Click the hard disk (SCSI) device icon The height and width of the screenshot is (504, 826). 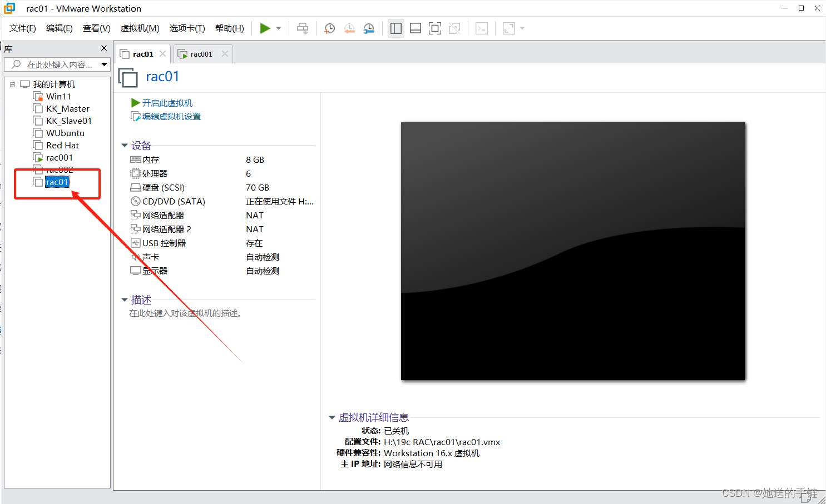[136, 187]
